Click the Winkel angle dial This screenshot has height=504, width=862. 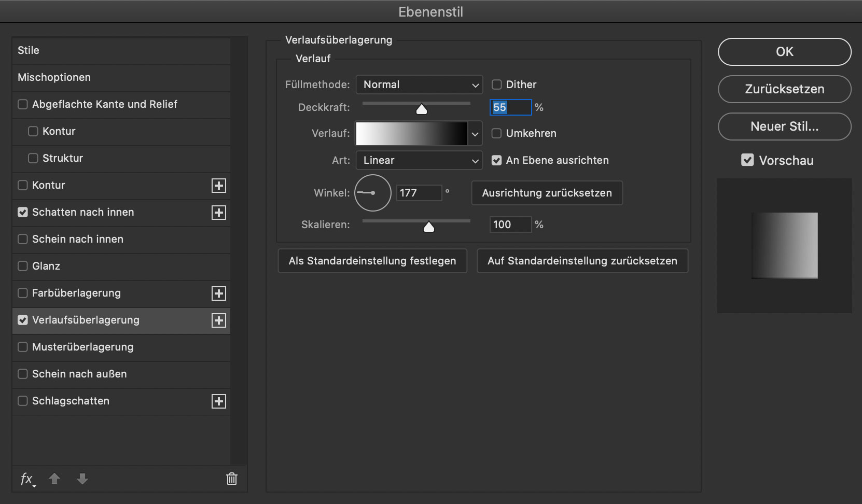[373, 193]
